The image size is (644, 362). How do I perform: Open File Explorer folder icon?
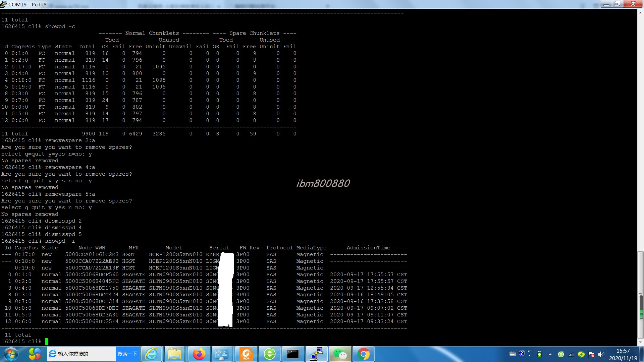pos(174,354)
